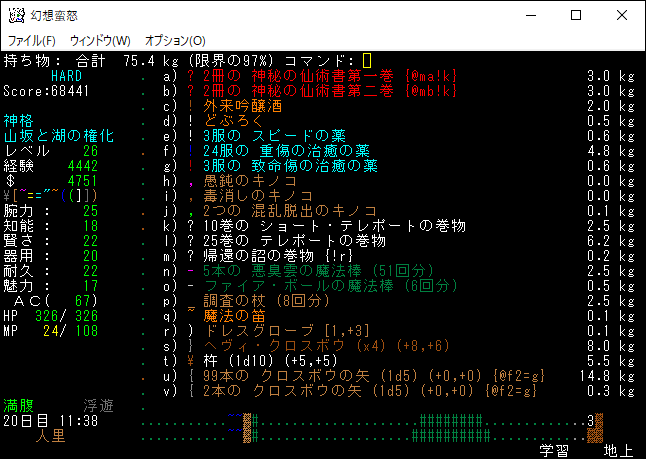The width and height of the screenshot is (646, 459).
Task: Open the ウィンドウ(W) menu
Action: [100, 40]
